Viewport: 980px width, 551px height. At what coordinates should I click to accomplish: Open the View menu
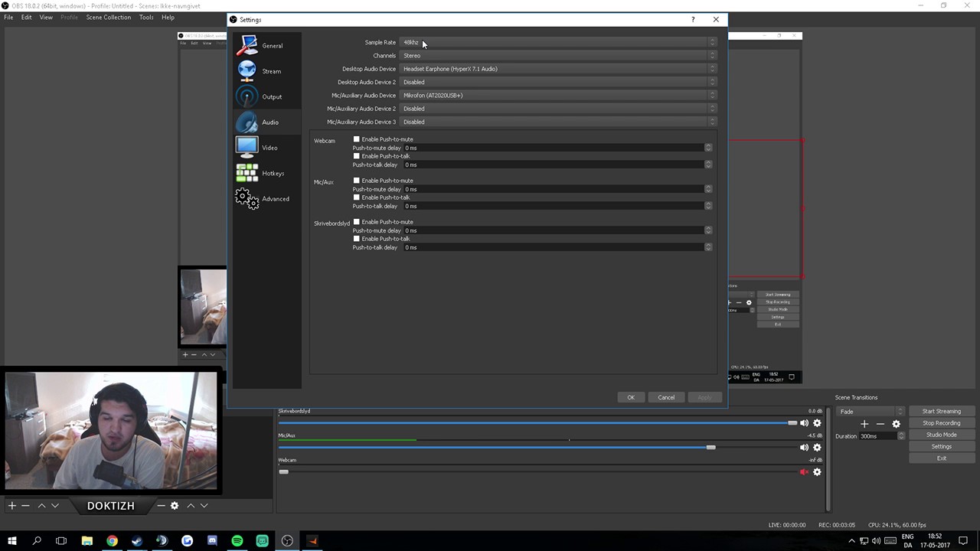pyautogui.click(x=46, y=17)
